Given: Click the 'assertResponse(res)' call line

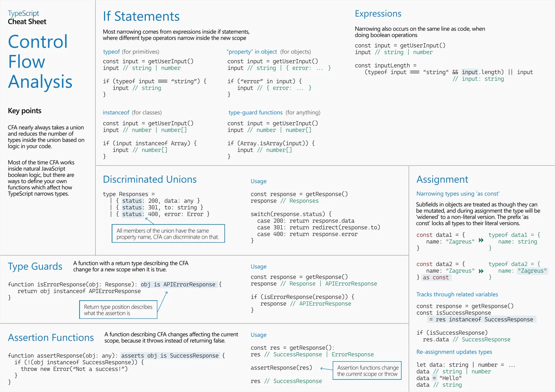Looking at the screenshot, I should click(x=282, y=367).
